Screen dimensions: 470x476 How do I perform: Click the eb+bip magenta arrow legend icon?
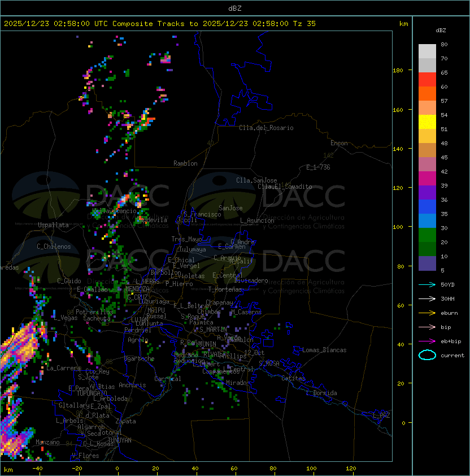click(x=427, y=341)
